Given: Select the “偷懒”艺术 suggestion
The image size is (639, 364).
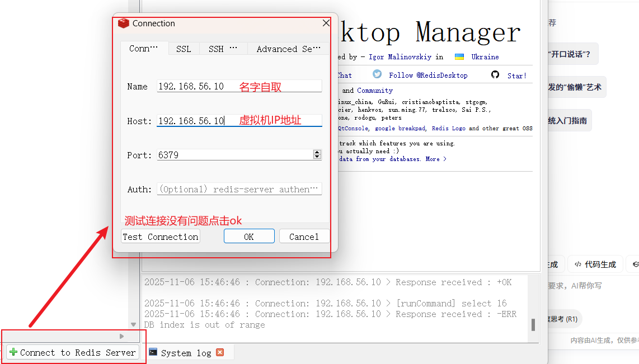Looking at the screenshot, I should (577, 87).
